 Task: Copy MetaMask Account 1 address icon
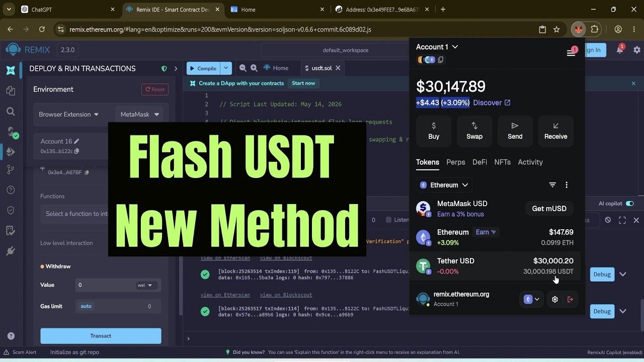click(x=441, y=60)
